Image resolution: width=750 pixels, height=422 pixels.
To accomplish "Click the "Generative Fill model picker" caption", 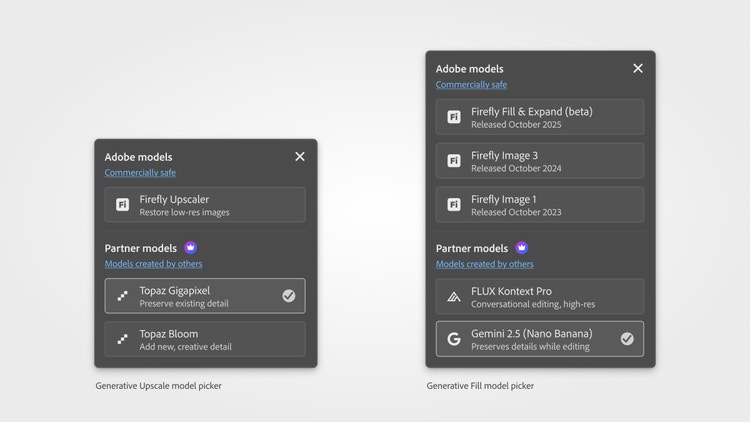I will (480, 386).
